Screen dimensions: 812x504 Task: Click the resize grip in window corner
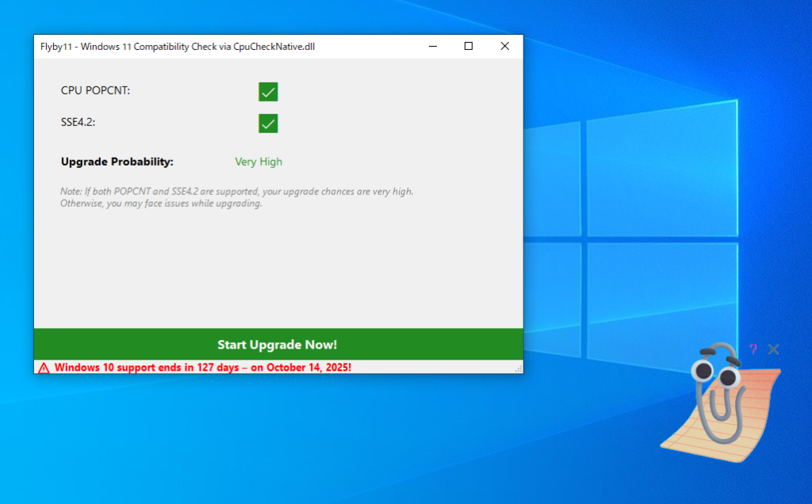click(x=519, y=368)
